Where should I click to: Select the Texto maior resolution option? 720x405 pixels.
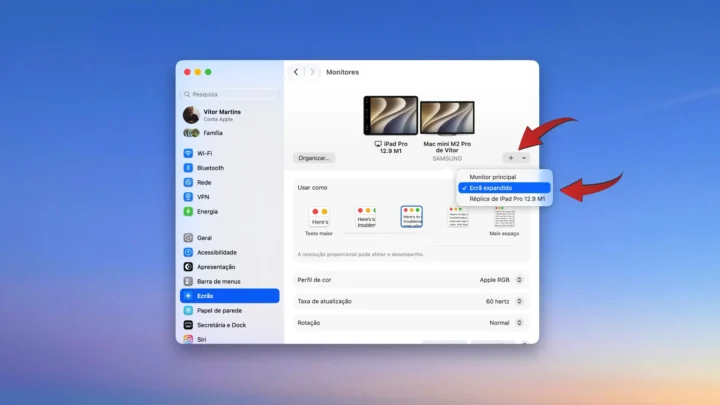pyautogui.click(x=319, y=217)
